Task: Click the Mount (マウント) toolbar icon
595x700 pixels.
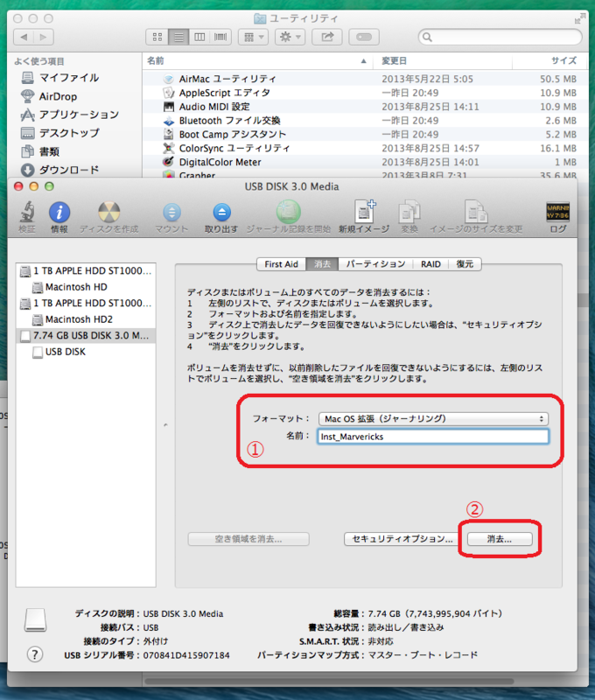Action: pos(171,213)
